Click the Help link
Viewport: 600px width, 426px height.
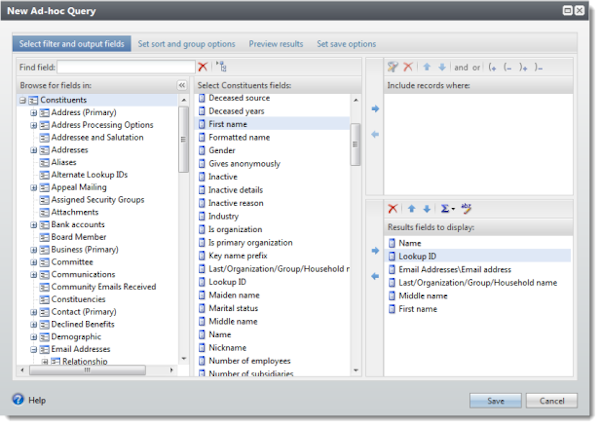(37, 400)
